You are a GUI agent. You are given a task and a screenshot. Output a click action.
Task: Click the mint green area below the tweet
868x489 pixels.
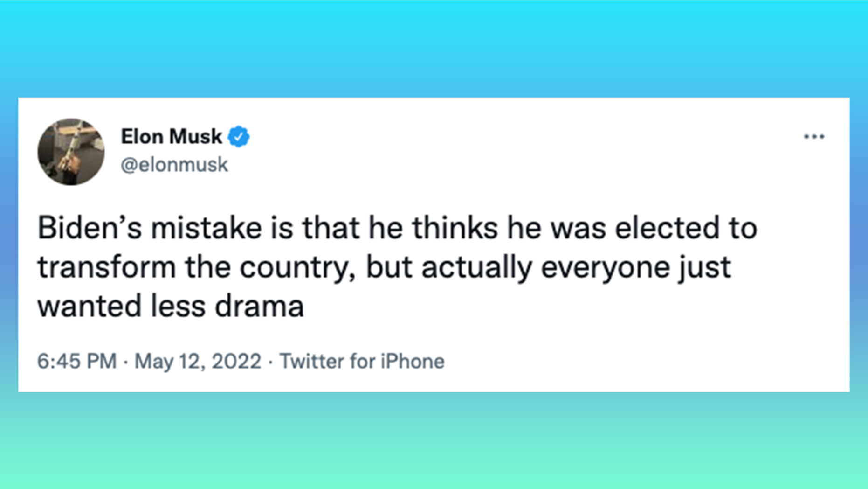pyautogui.click(x=434, y=440)
